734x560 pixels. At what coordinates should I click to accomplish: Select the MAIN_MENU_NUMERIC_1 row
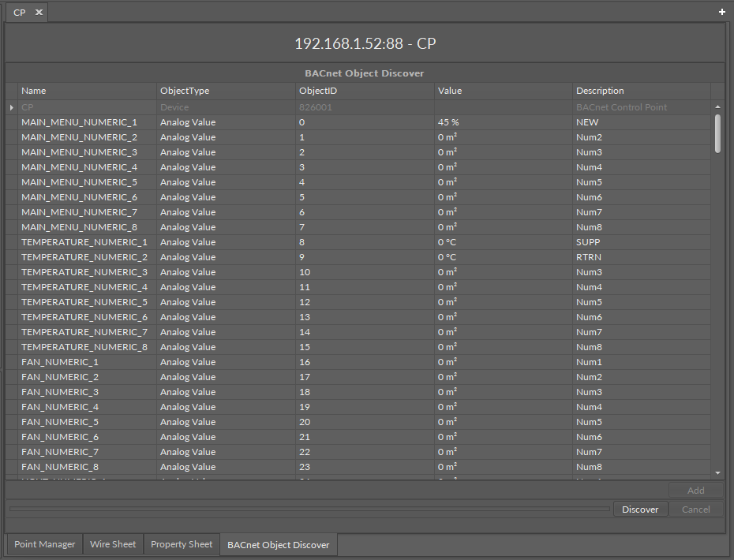pyautogui.click(x=79, y=122)
